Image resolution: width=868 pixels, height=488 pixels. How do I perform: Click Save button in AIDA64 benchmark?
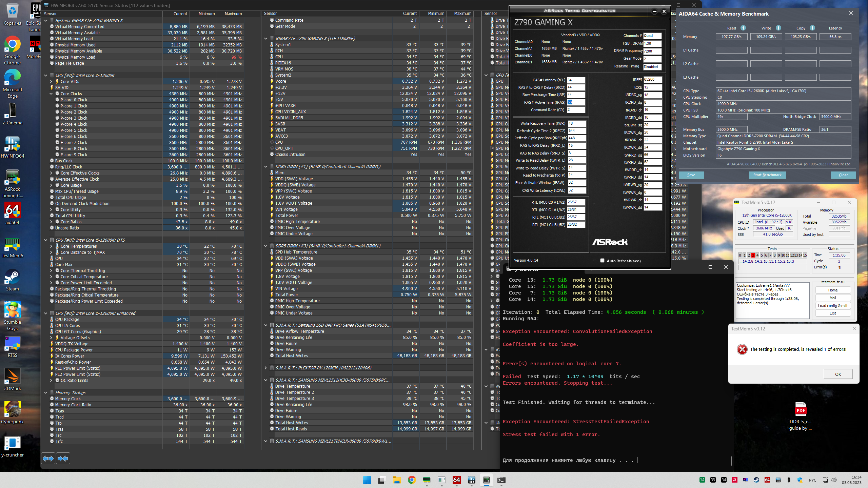691,175
